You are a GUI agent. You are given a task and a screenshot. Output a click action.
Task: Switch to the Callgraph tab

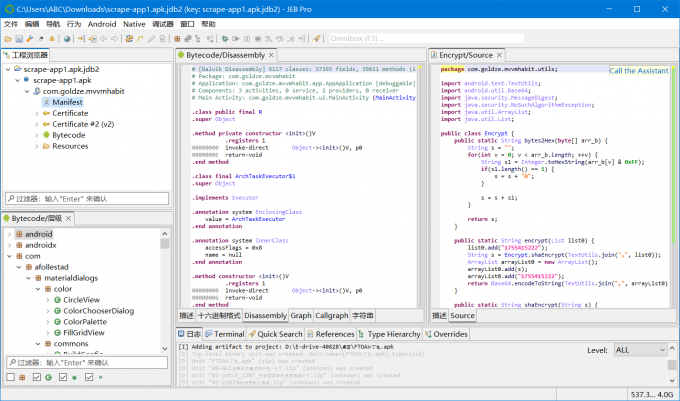point(331,315)
